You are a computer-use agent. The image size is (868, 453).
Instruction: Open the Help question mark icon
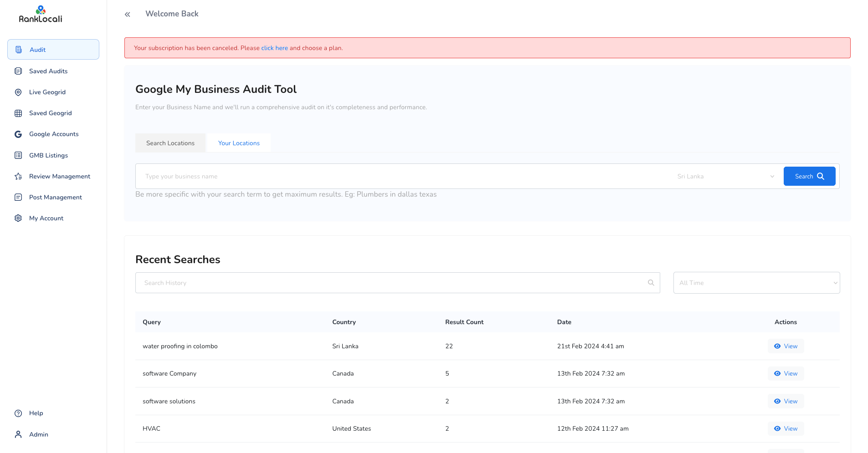(x=18, y=413)
